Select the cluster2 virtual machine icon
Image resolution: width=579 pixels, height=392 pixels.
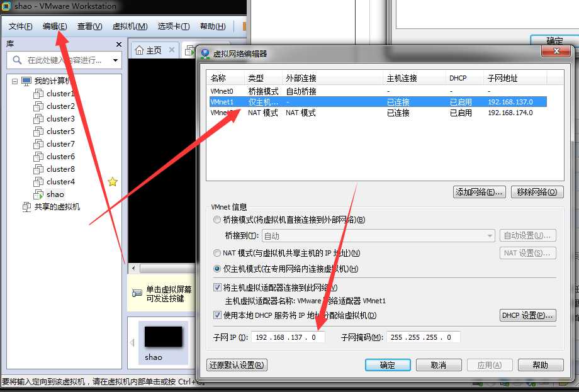click(x=38, y=106)
